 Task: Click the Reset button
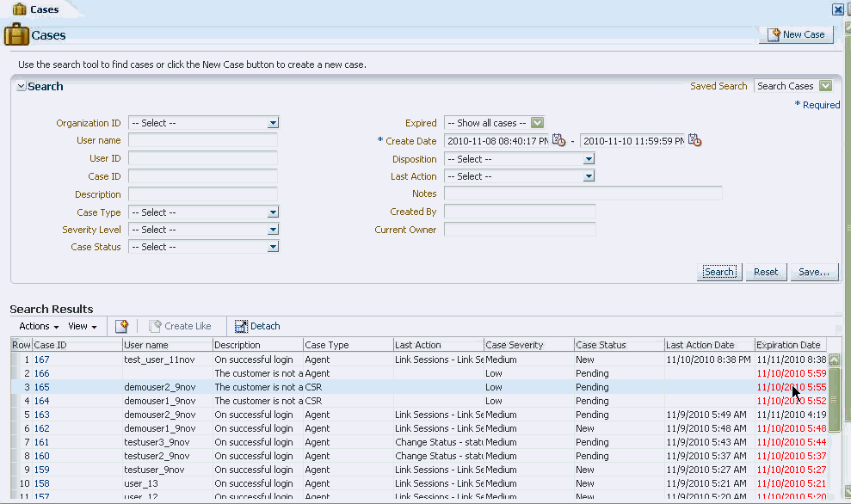pos(766,272)
